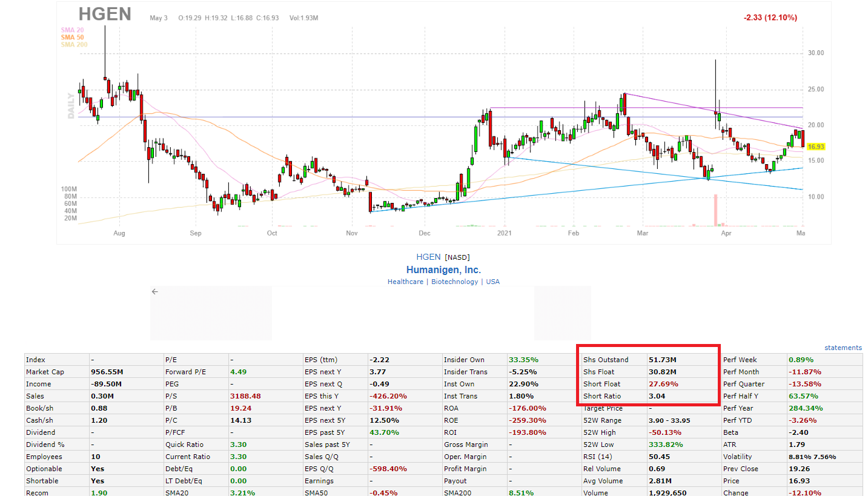
Task: Click the Current Ratio label
Action: point(187,457)
